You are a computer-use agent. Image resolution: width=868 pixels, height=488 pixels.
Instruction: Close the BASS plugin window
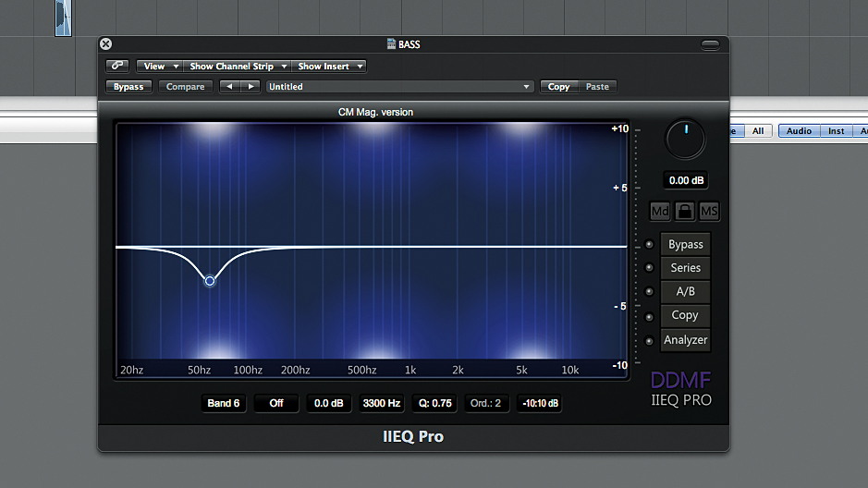(105, 43)
